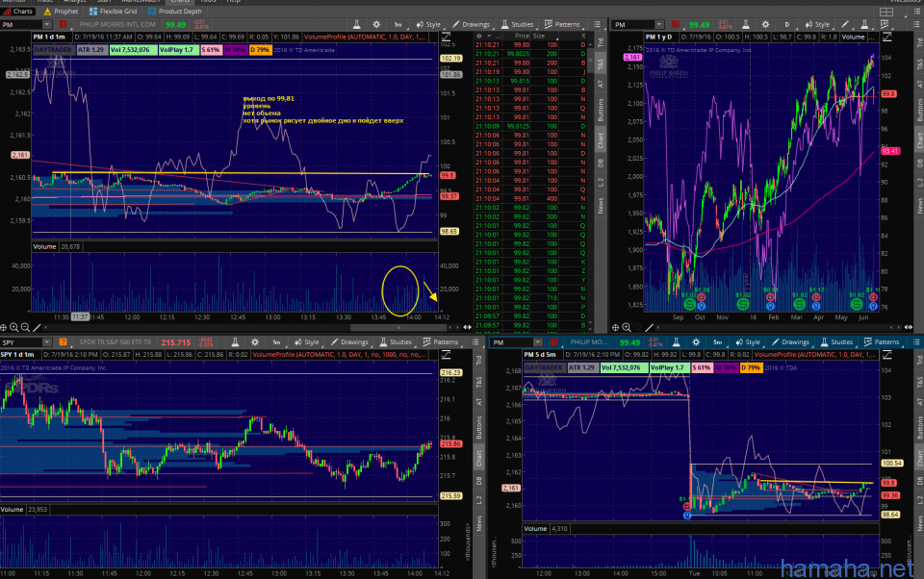Click the crosshair pan icon under PM 1m chart
Screen dimensions: 924x579
tap(4, 328)
